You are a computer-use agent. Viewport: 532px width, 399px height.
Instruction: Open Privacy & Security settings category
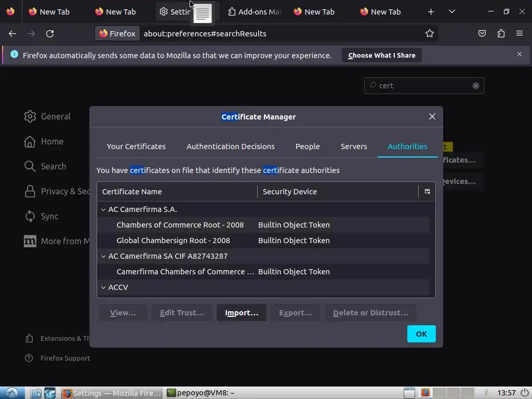57,191
